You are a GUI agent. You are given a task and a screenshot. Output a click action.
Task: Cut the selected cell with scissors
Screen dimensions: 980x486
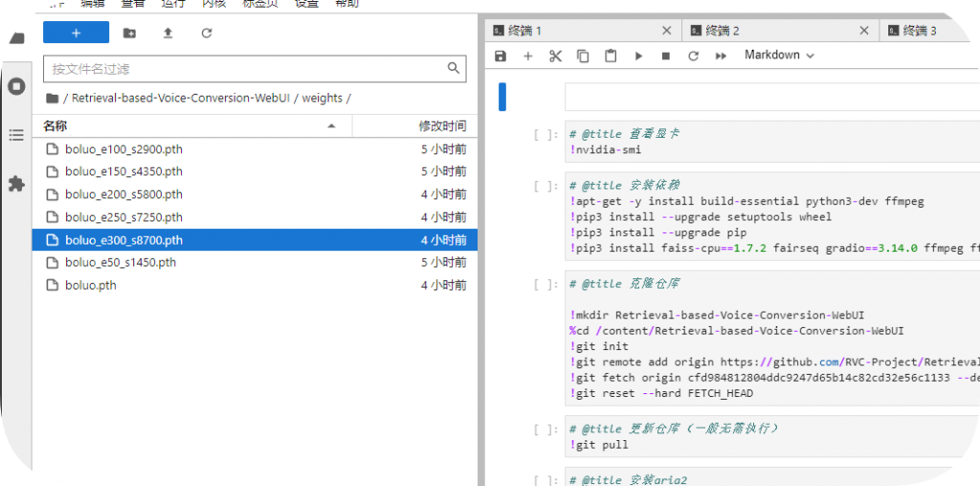[556, 55]
